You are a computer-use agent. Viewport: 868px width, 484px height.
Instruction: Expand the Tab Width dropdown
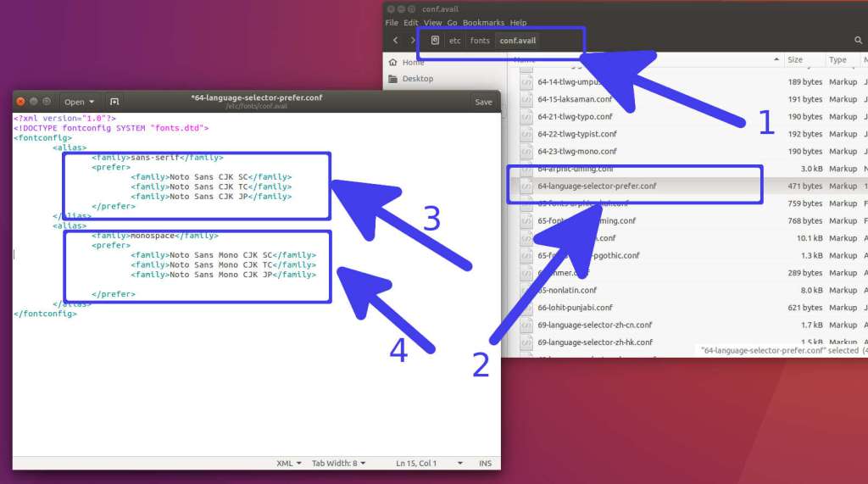pyautogui.click(x=339, y=464)
